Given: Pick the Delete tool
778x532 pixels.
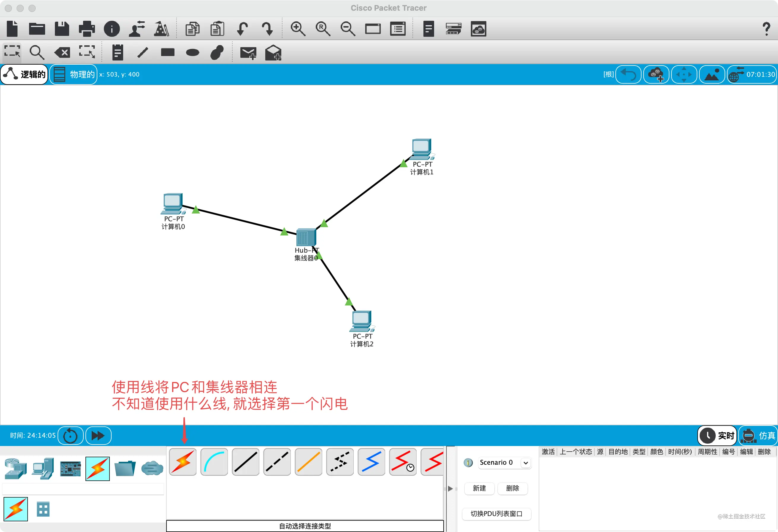Looking at the screenshot, I should click(x=62, y=52).
